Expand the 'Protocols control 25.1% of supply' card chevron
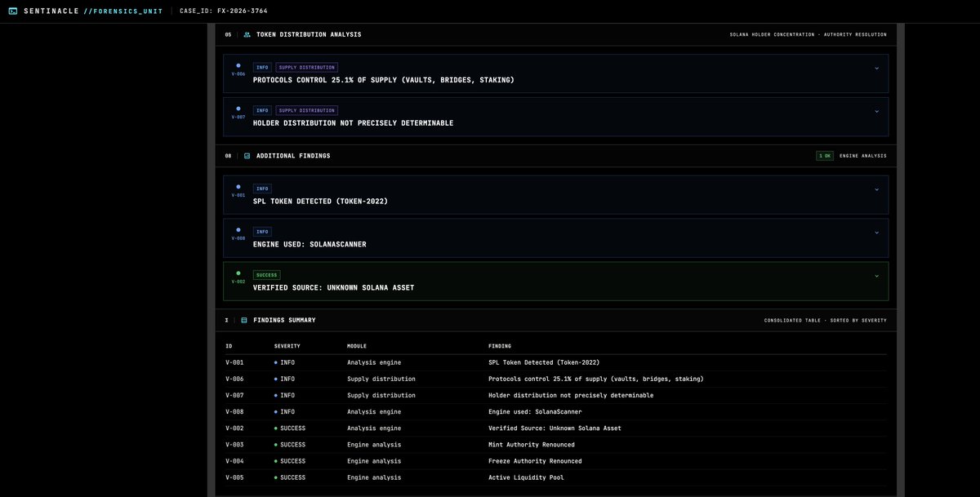Image resolution: width=980 pixels, height=497 pixels. pos(876,69)
